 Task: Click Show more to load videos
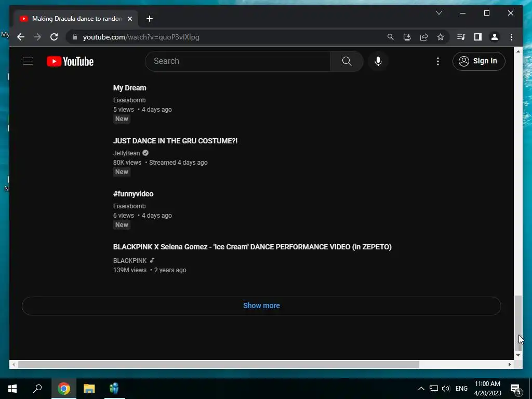261,305
